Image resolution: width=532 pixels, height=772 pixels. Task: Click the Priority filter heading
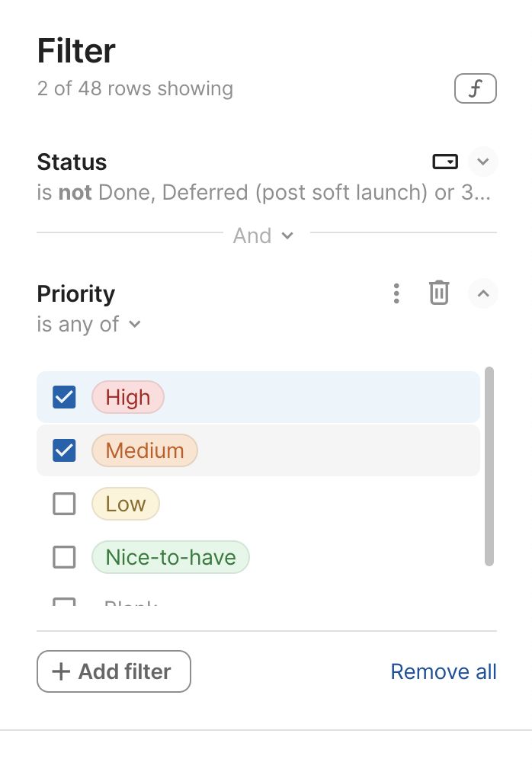(76, 293)
